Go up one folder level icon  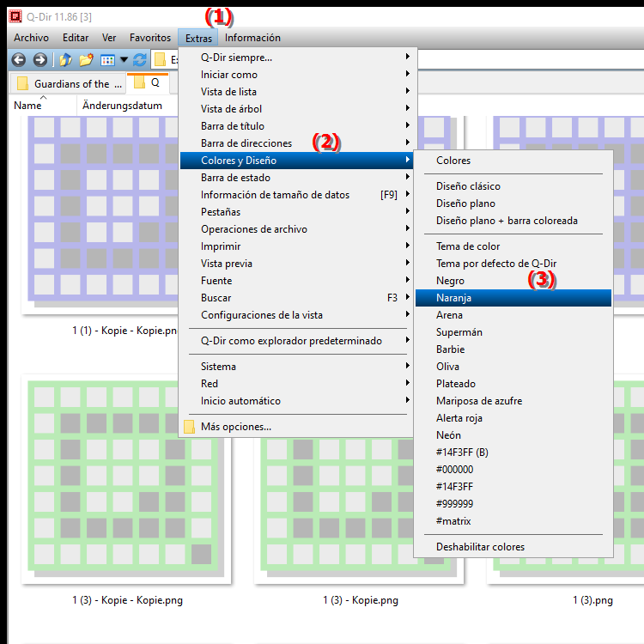65,60
